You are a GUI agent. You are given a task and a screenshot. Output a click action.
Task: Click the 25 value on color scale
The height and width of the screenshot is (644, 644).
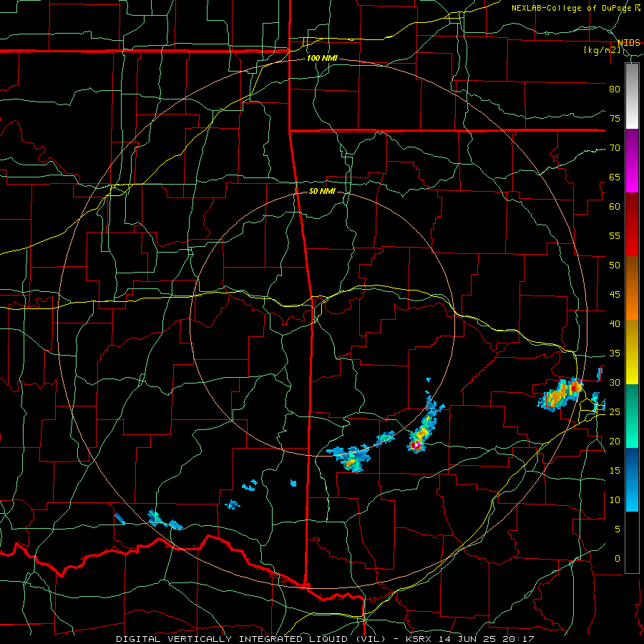coord(615,412)
